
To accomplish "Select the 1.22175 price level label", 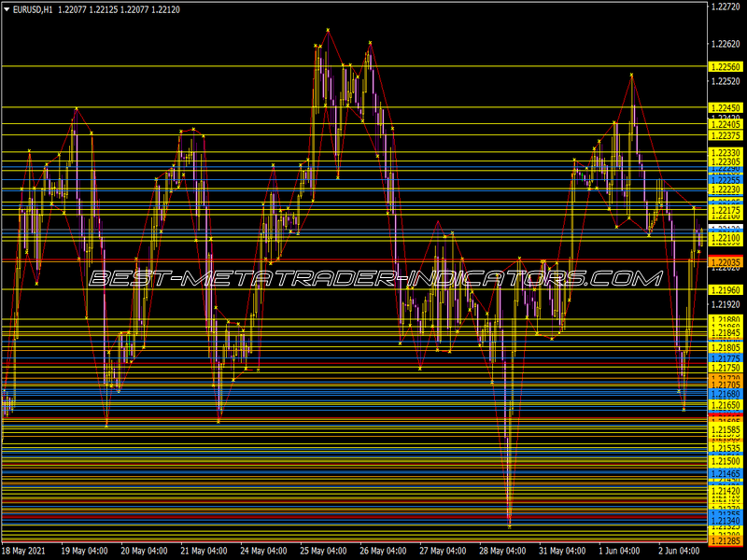I will (726, 210).
